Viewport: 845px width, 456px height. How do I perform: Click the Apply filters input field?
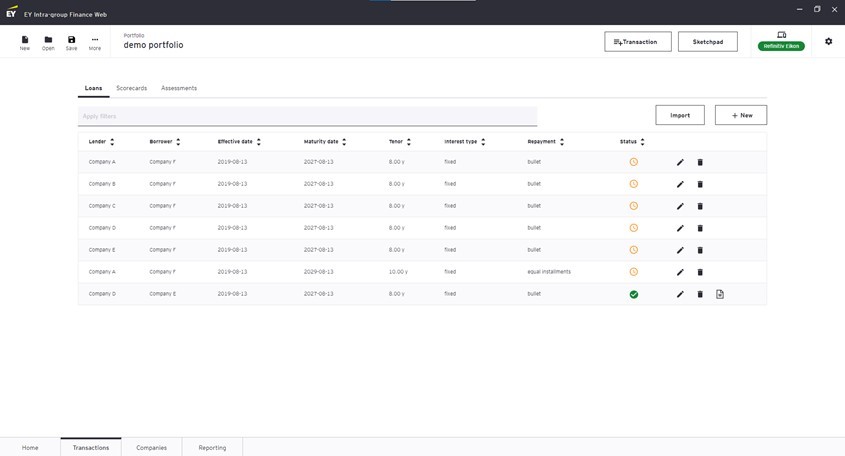coord(307,116)
